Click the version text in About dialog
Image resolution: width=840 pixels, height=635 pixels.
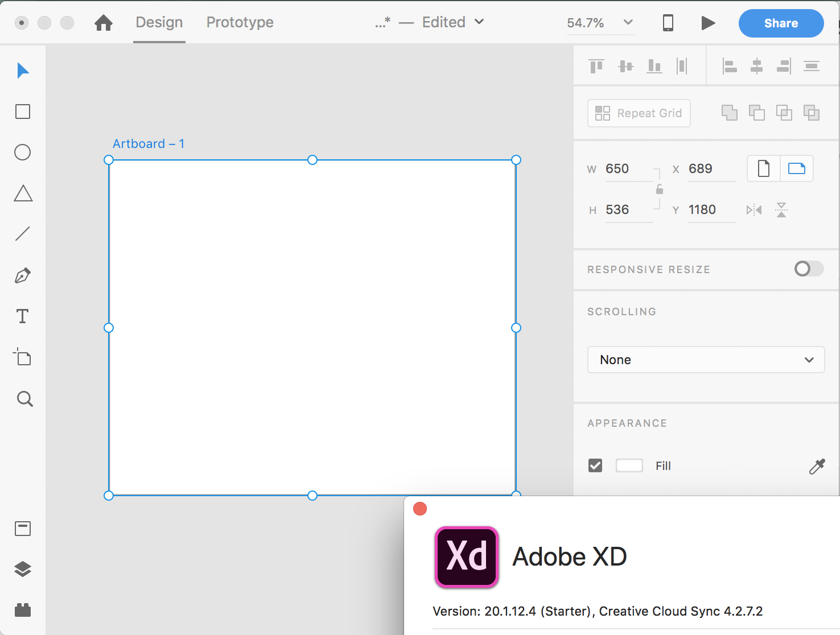click(x=598, y=611)
